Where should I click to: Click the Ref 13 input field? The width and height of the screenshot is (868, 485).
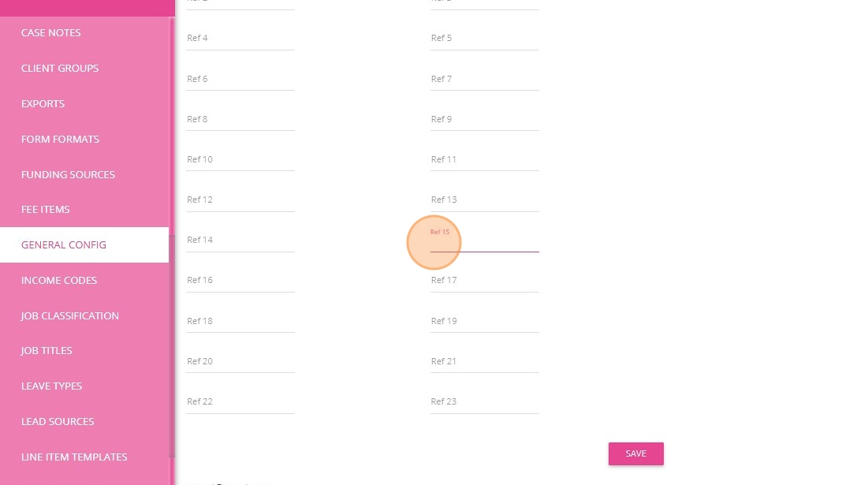tap(484, 200)
